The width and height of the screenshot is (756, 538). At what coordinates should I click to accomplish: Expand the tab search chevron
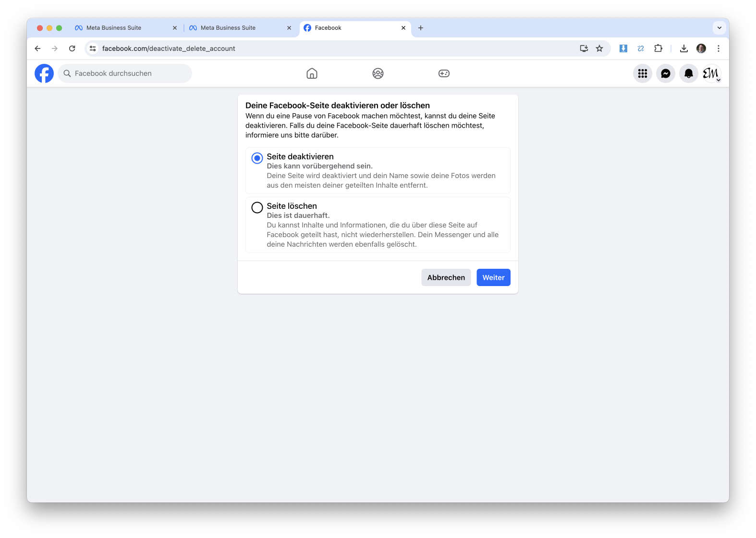click(719, 28)
